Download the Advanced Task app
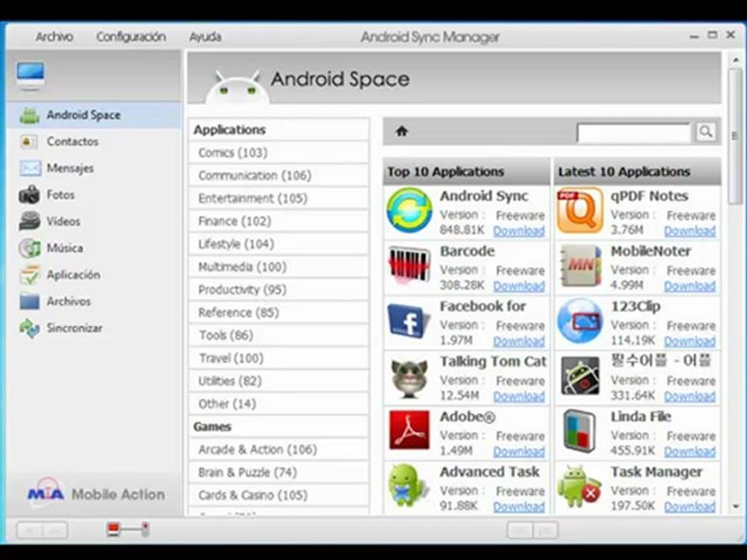Screen dimensions: 747x560 point(519,507)
